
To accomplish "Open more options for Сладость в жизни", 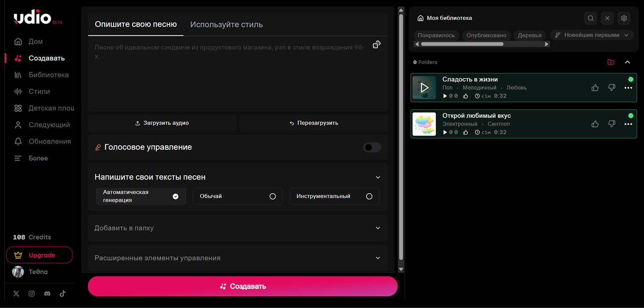I will point(628,88).
